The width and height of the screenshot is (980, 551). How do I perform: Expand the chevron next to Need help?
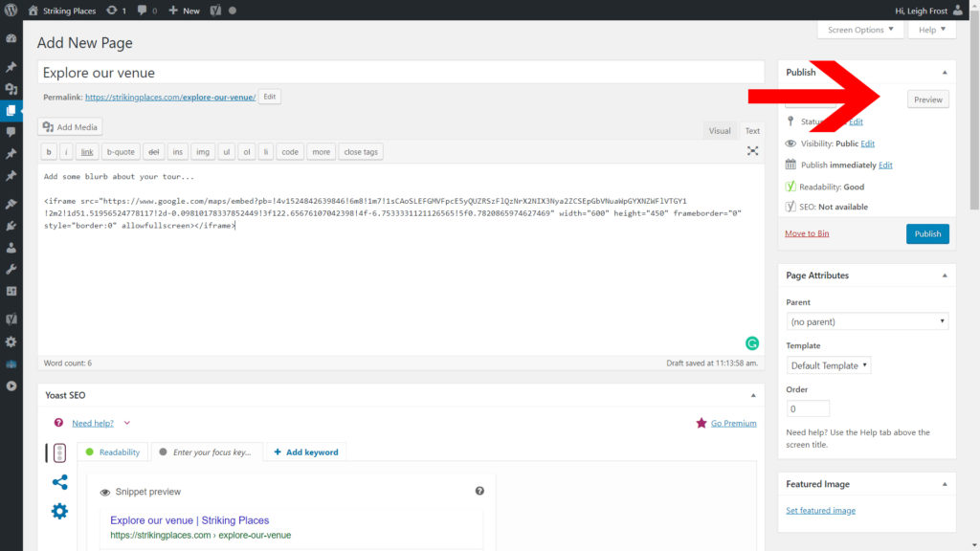point(127,423)
